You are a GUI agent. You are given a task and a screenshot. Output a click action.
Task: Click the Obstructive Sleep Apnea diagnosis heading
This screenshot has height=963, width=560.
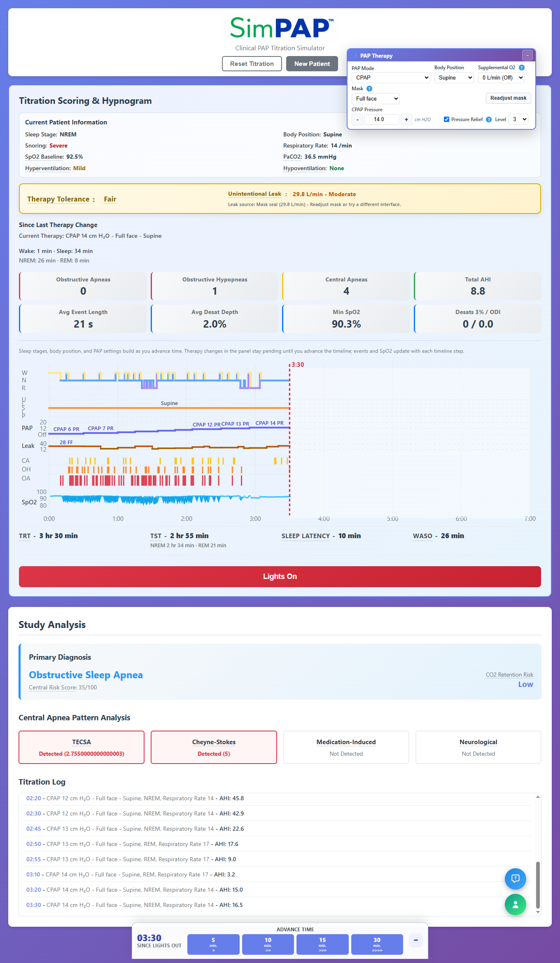coord(86,675)
